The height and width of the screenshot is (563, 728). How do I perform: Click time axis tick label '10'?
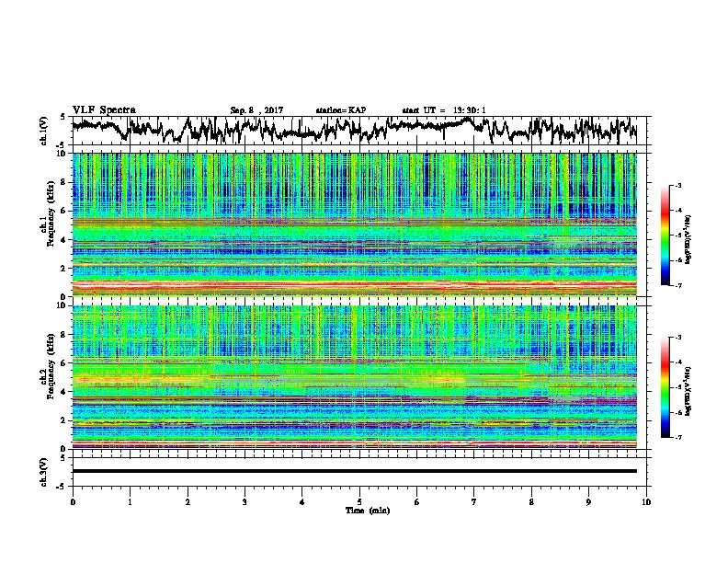tap(646, 502)
